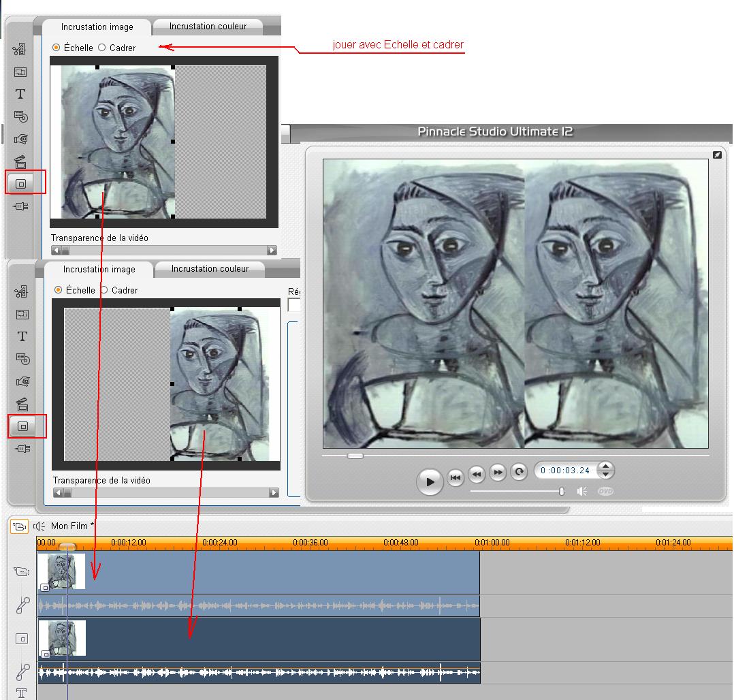This screenshot has width=734, height=700.
Task: Click the "Mon Film *" project title
Action: 73,526
